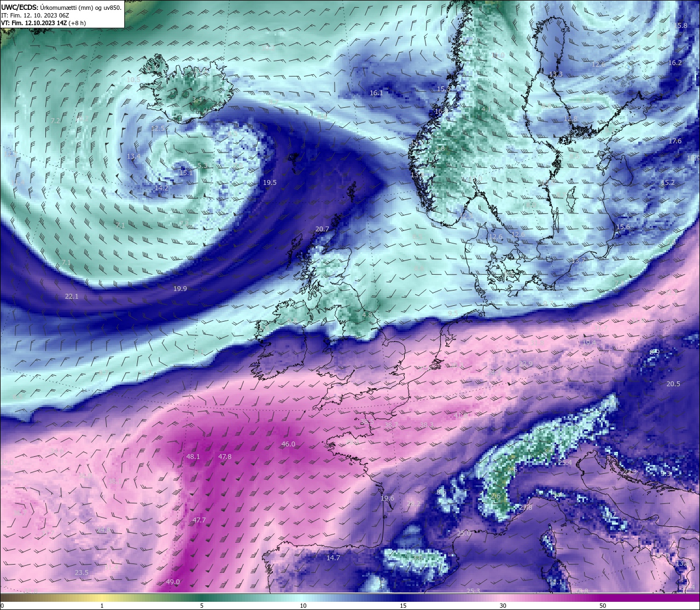This screenshot has width=700, height=610.
Task: Click the 4.8 value over England
Action: (x=367, y=315)
